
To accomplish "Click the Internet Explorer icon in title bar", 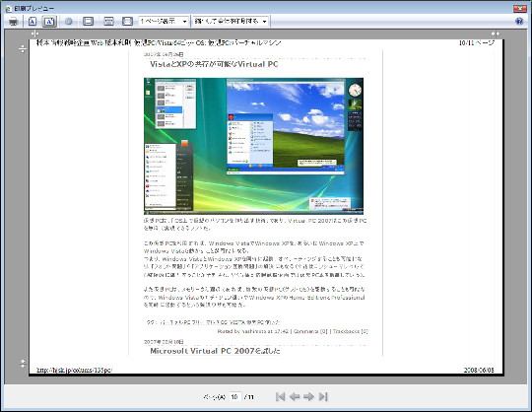I will coord(8,9).
